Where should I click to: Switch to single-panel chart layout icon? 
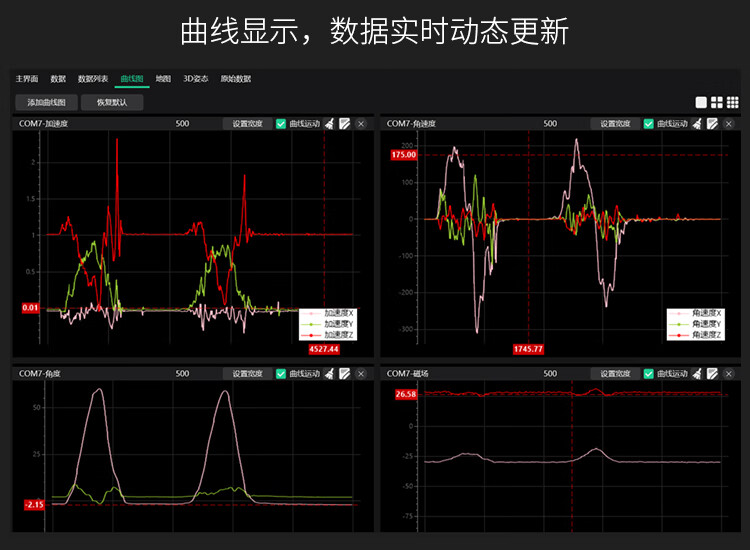pyautogui.click(x=701, y=102)
